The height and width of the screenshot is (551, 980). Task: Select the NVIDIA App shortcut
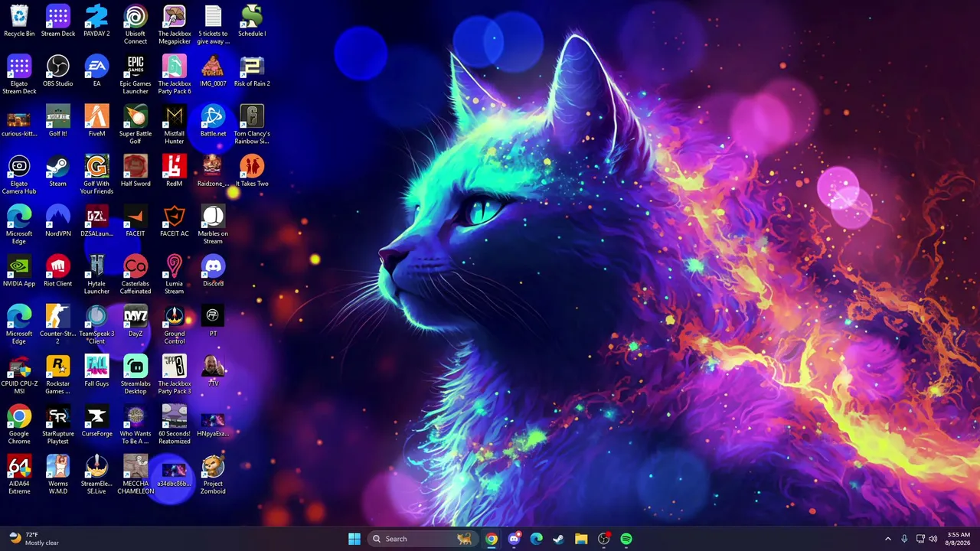click(19, 271)
